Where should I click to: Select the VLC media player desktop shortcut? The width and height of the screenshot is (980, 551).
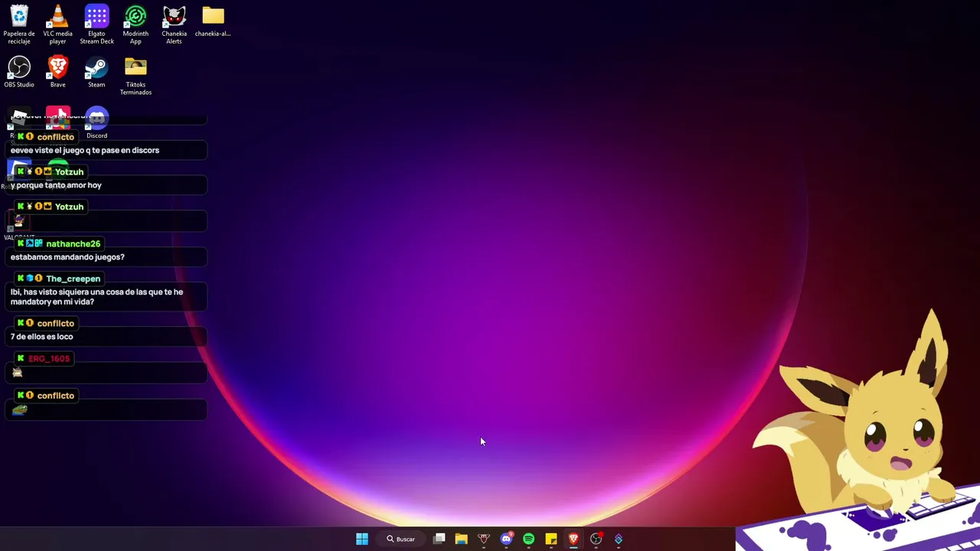(x=57, y=24)
